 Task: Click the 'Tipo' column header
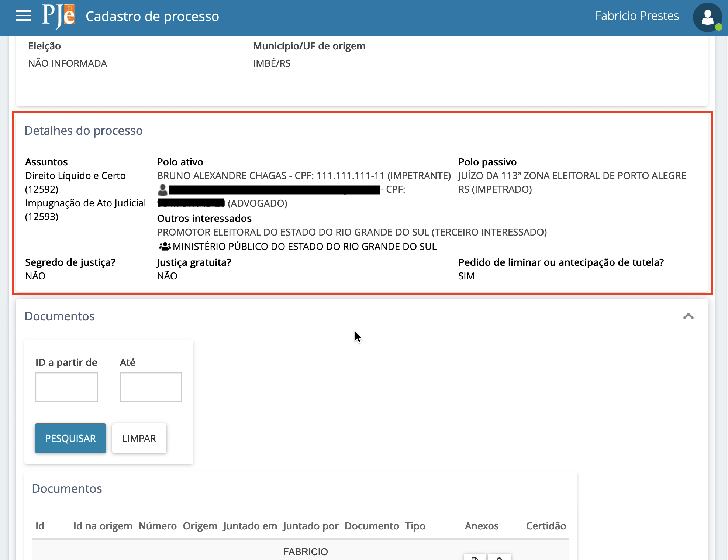(x=415, y=526)
